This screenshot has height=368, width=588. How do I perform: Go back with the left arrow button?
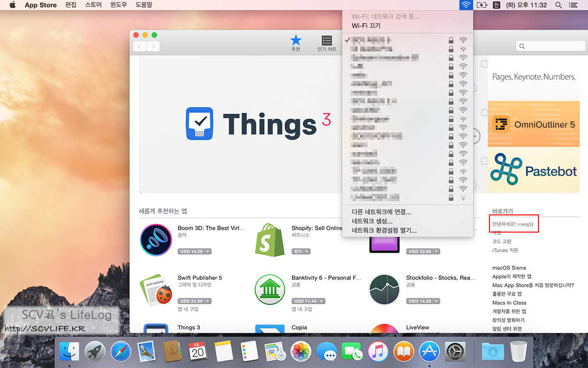(x=140, y=46)
